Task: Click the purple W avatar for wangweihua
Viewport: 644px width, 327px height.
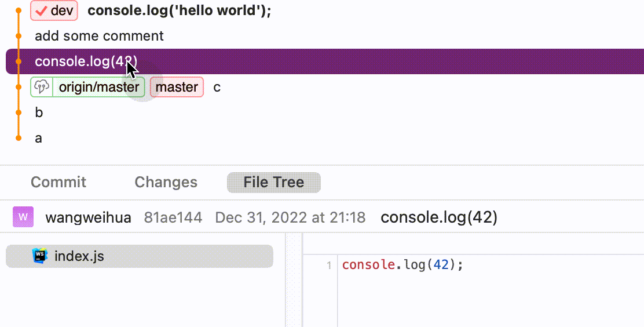Action: pos(23,217)
